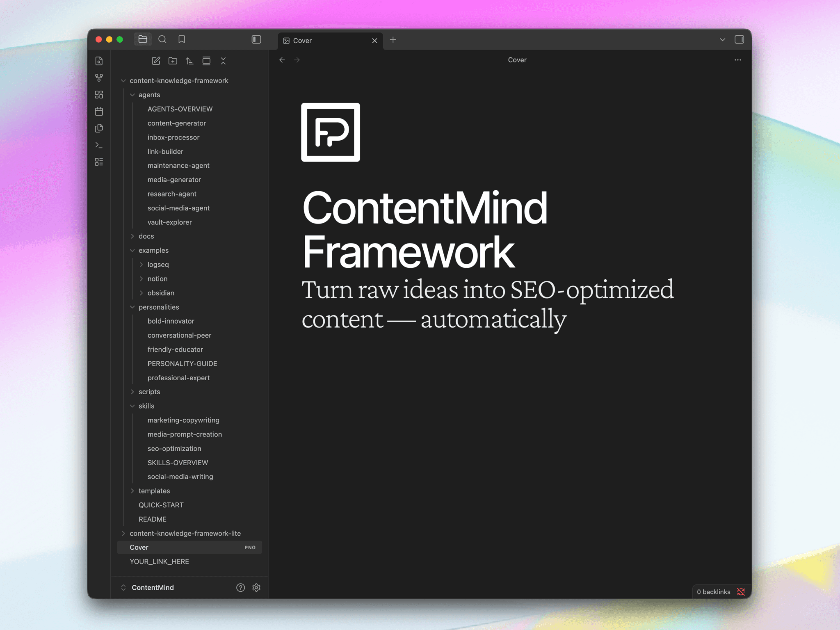
Task: Open the search pane icon
Action: tap(162, 39)
